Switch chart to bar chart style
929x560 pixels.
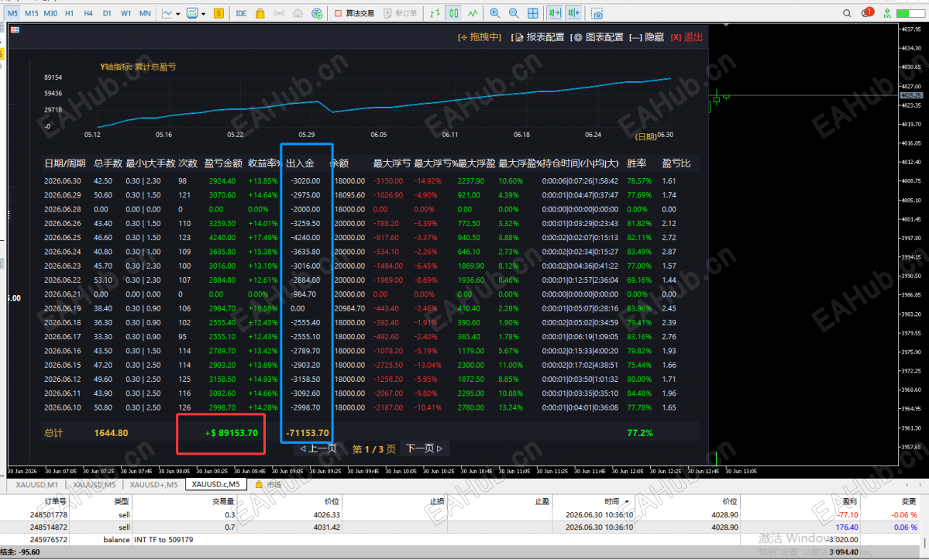tap(435, 13)
